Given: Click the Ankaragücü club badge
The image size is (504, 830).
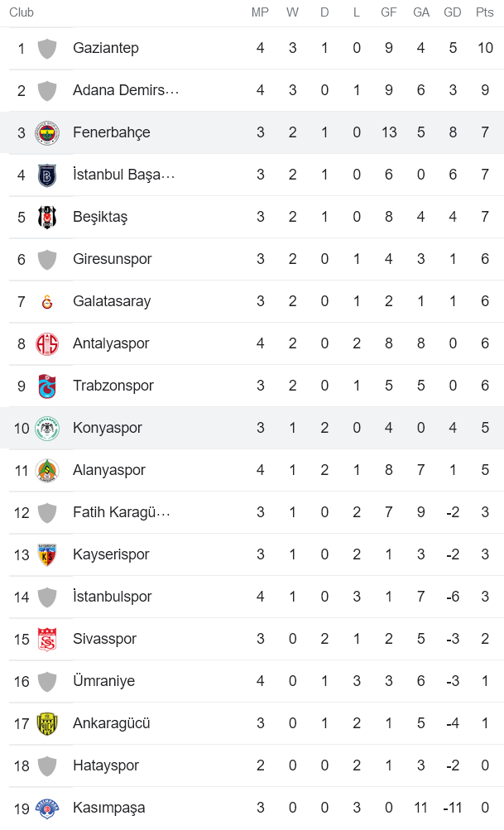Looking at the screenshot, I should pyautogui.click(x=47, y=723).
